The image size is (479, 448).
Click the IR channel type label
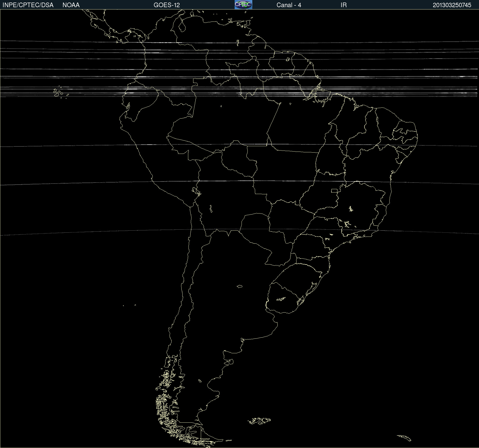point(343,5)
